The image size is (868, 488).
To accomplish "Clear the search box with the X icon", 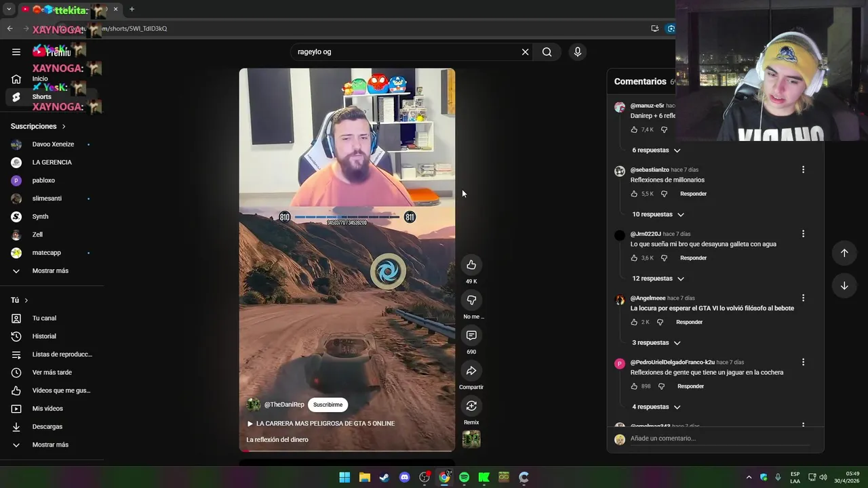I will coord(525,52).
